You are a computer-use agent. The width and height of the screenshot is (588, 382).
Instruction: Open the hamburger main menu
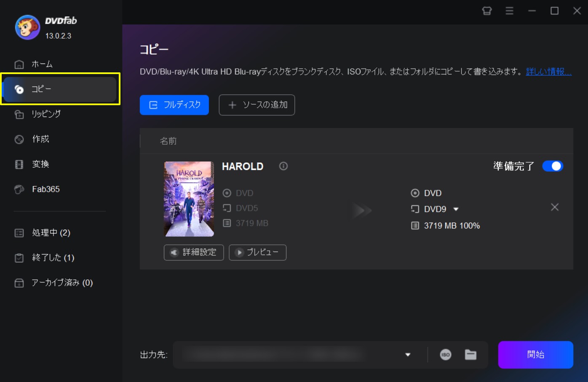coord(510,11)
